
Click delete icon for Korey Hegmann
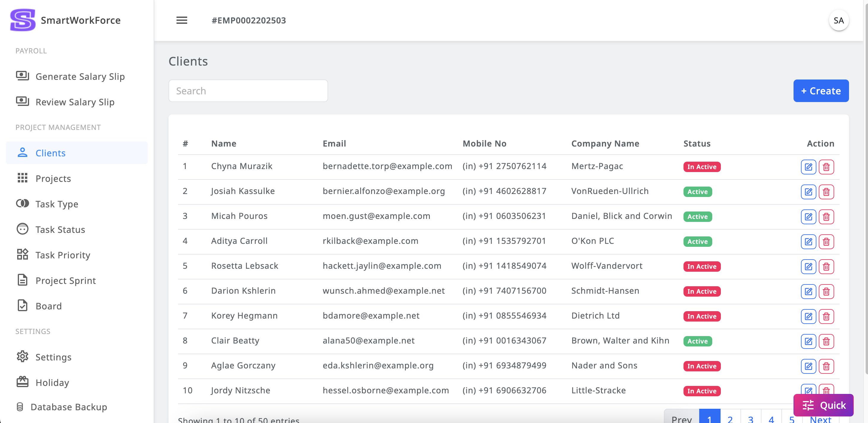click(x=826, y=317)
